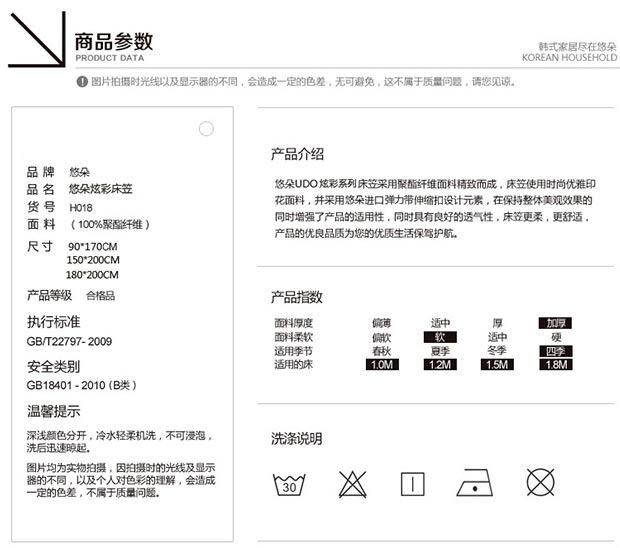Click the 面料柔软 row label

[293, 337]
